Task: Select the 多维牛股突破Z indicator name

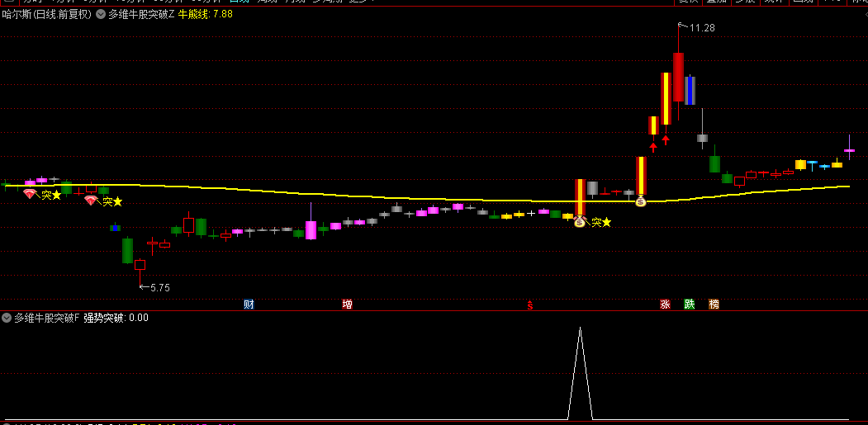Action: 141,15
